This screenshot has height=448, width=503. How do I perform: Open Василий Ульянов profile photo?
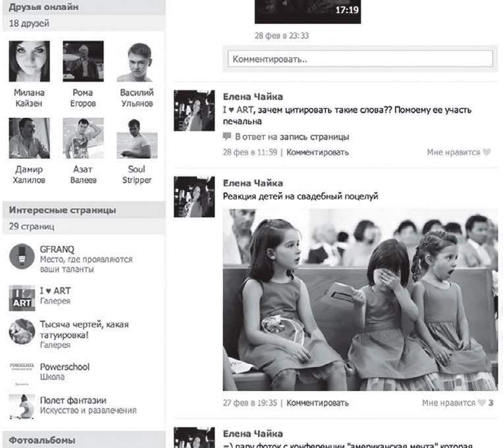pos(137,61)
